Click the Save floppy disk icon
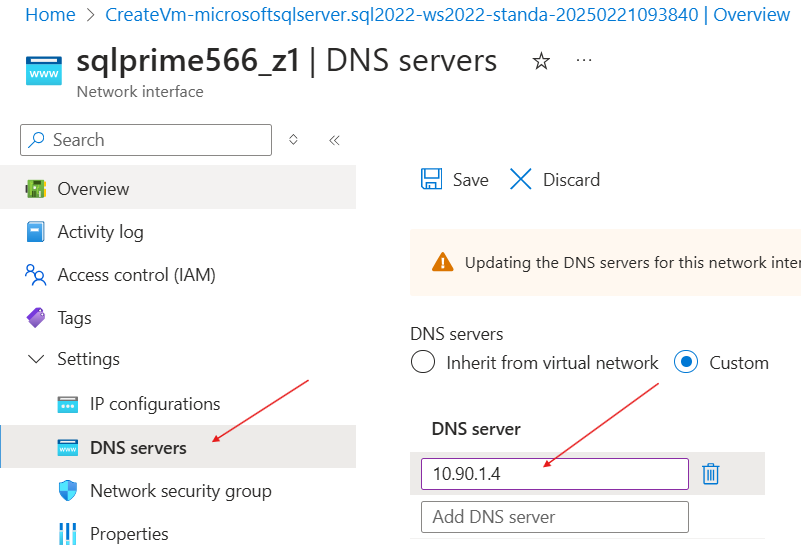The width and height of the screenshot is (801, 553). 432,179
